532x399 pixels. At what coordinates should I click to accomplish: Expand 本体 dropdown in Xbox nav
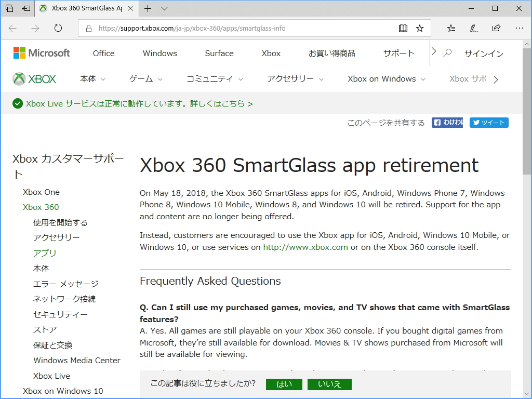click(92, 79)
